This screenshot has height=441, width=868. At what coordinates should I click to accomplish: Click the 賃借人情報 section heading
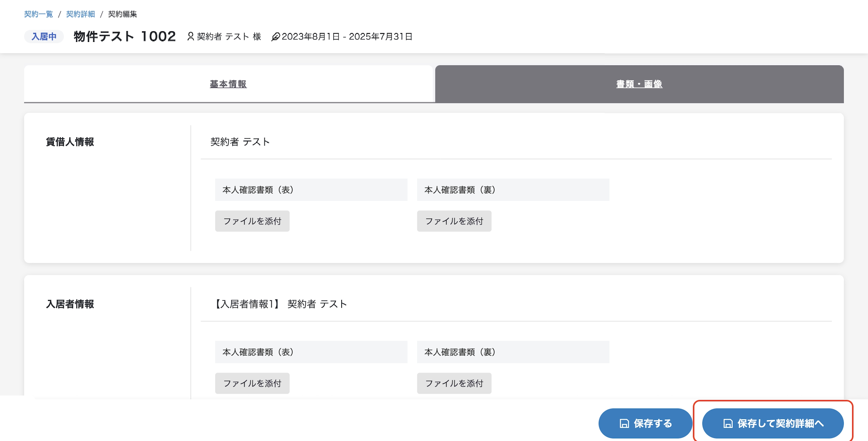point(70,141)
